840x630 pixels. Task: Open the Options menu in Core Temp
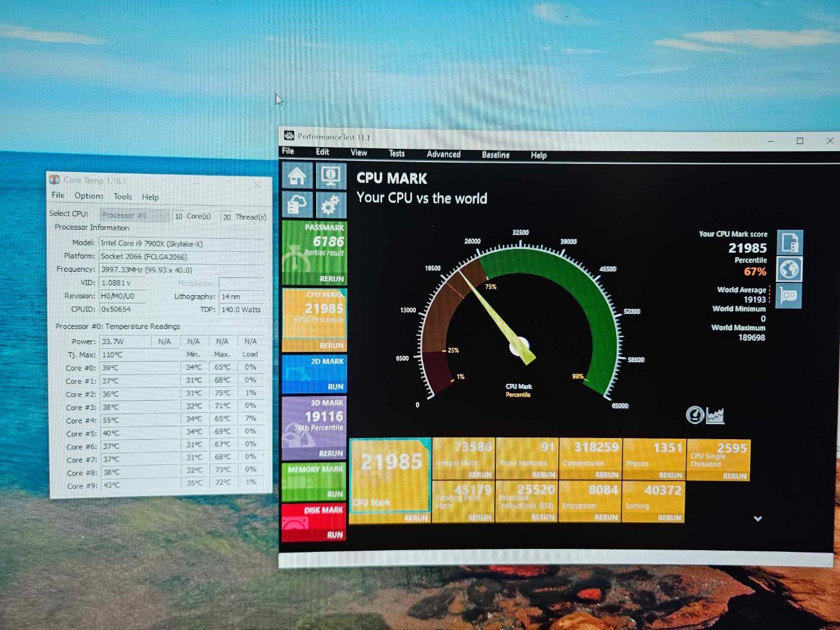click(89, 196)
